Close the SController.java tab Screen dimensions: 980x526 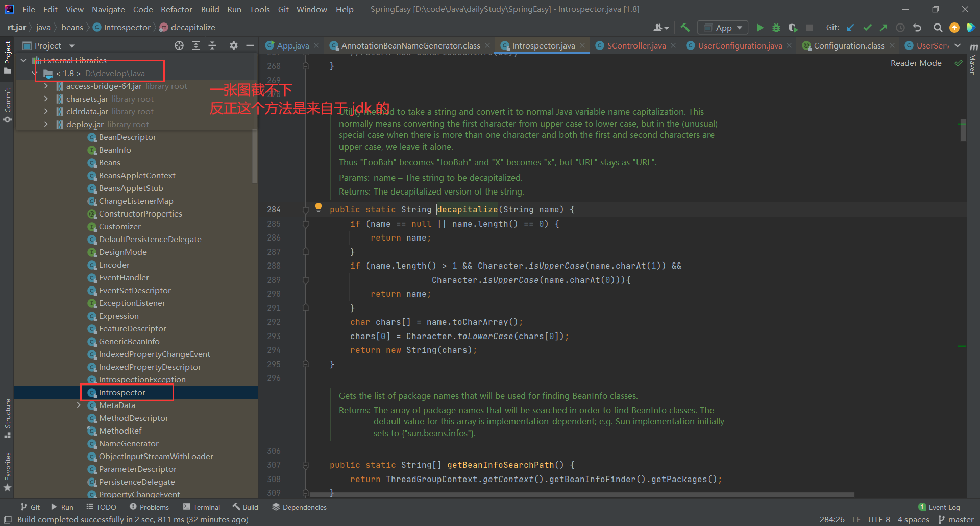pyautogui.click(x=673, y=45)
